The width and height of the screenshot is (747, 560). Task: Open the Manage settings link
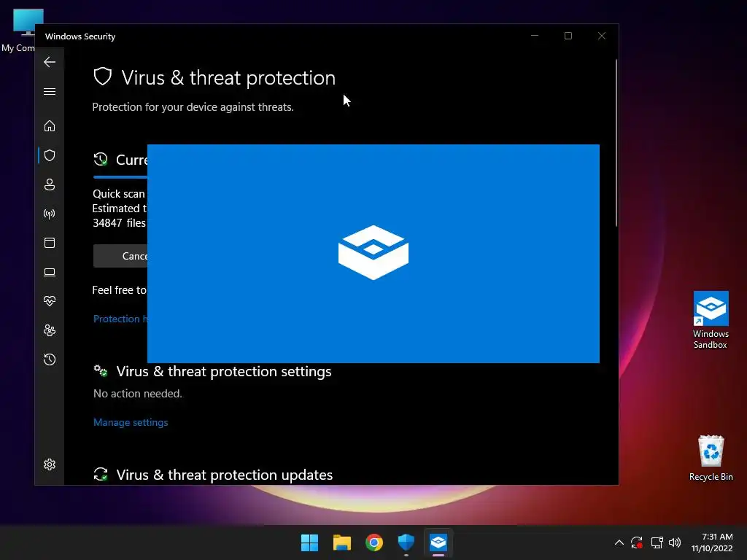click(x=131, y=422)
